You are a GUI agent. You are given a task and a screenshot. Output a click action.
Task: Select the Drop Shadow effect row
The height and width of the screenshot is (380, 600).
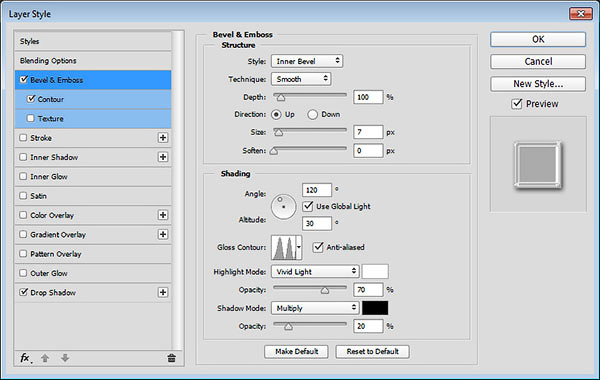93,292
